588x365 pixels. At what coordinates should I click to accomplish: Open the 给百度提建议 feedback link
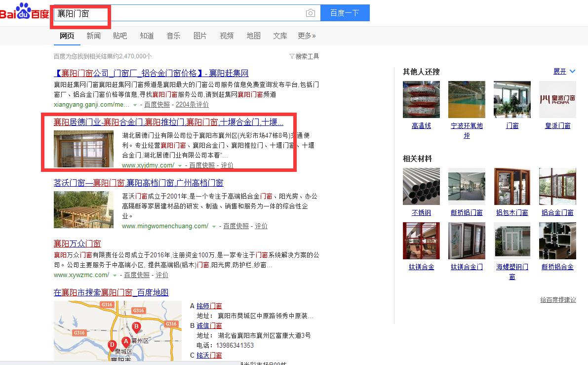[x=558, y=300]
